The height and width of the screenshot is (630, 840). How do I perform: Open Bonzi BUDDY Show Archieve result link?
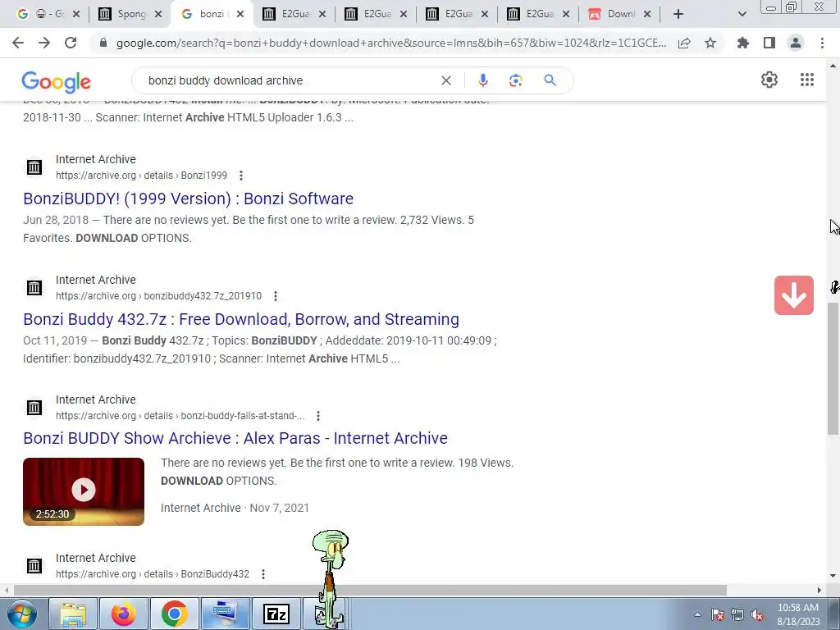point(235,438)
